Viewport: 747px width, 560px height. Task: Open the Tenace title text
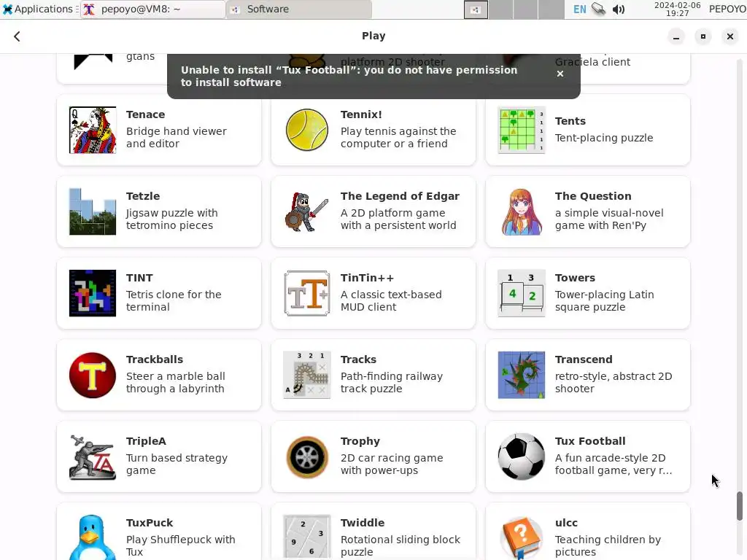145,114
